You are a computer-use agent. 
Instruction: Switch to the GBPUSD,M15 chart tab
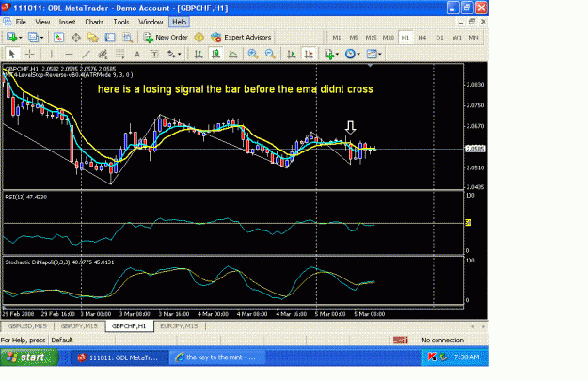pos(27,326)
